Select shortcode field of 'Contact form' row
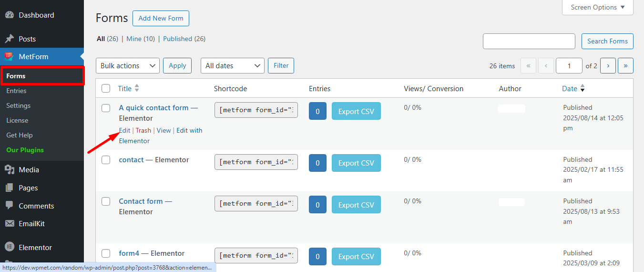Image resolution: width=644 pixels, height=272 pixels. pos(256,203)
